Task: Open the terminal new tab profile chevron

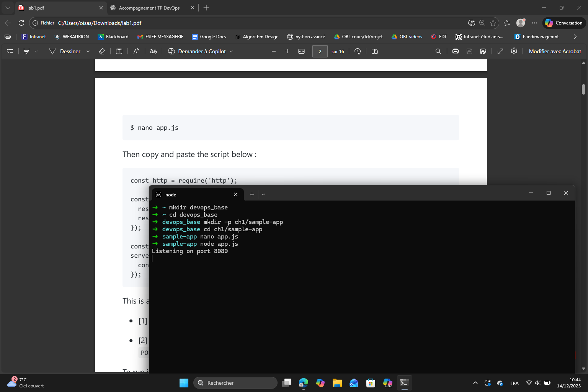Action: [x=263, y=194]
